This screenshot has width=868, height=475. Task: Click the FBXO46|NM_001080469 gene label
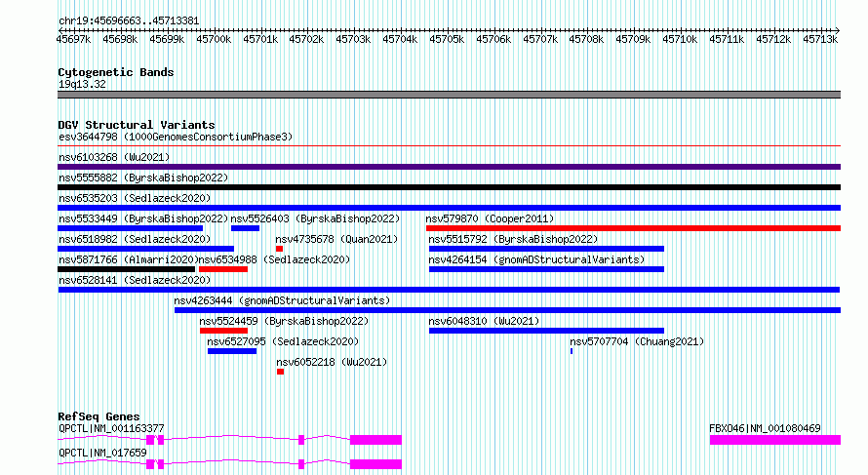(x=765, y=428)
